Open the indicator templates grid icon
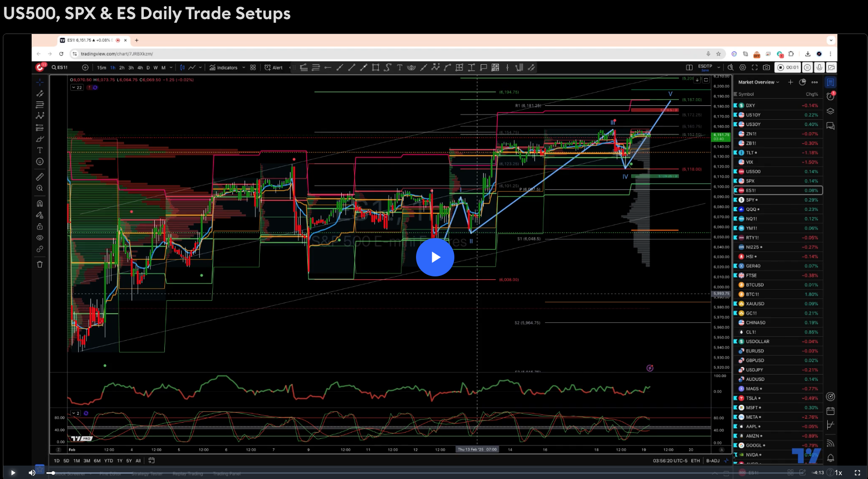Image resolution: width=868 pixels, height=479 pixels. (x=253, y=68)
